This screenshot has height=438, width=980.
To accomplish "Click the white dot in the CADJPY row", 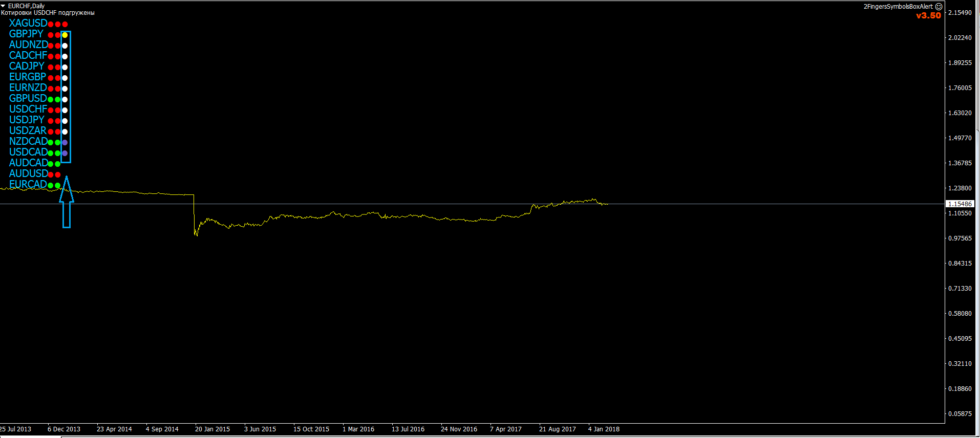I will click(65, 68).
